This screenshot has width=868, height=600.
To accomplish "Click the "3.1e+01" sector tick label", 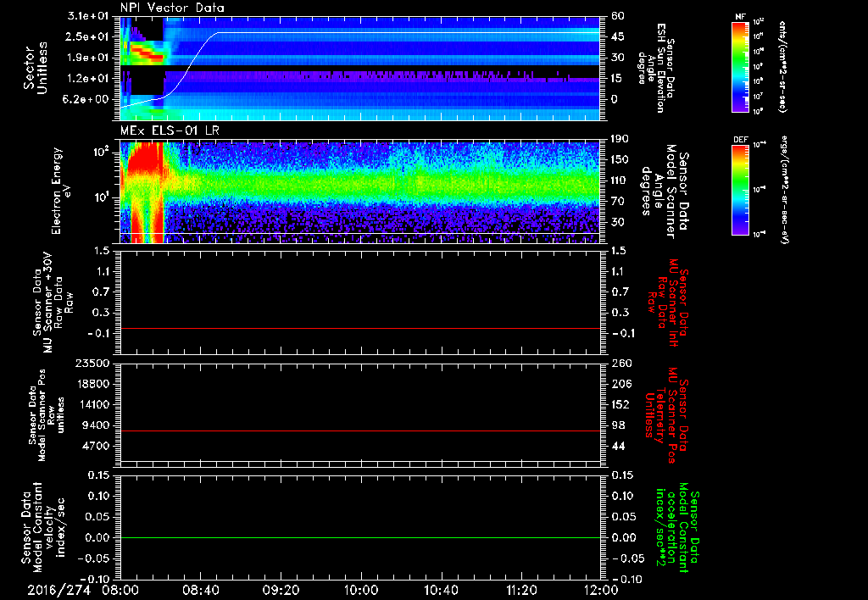I will coord(88,16).
